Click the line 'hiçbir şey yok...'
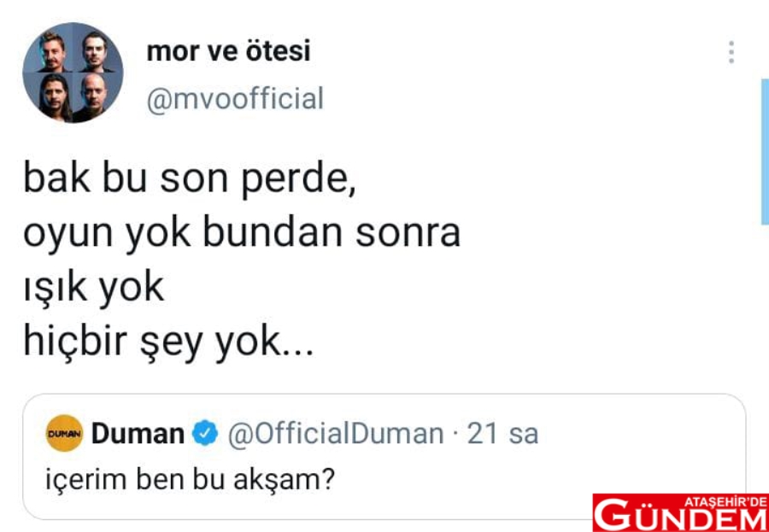This screenshot has width=769, height=532. (x=167, y=342)
